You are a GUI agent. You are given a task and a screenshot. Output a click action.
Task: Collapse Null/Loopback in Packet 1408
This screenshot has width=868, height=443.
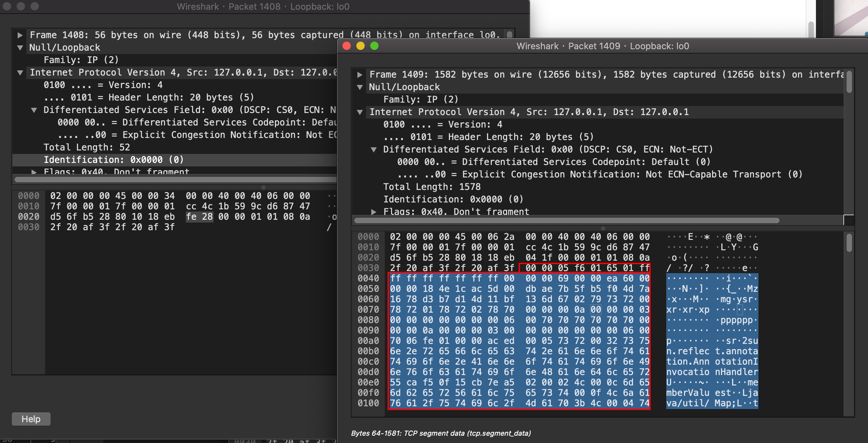tap(20, 48)
